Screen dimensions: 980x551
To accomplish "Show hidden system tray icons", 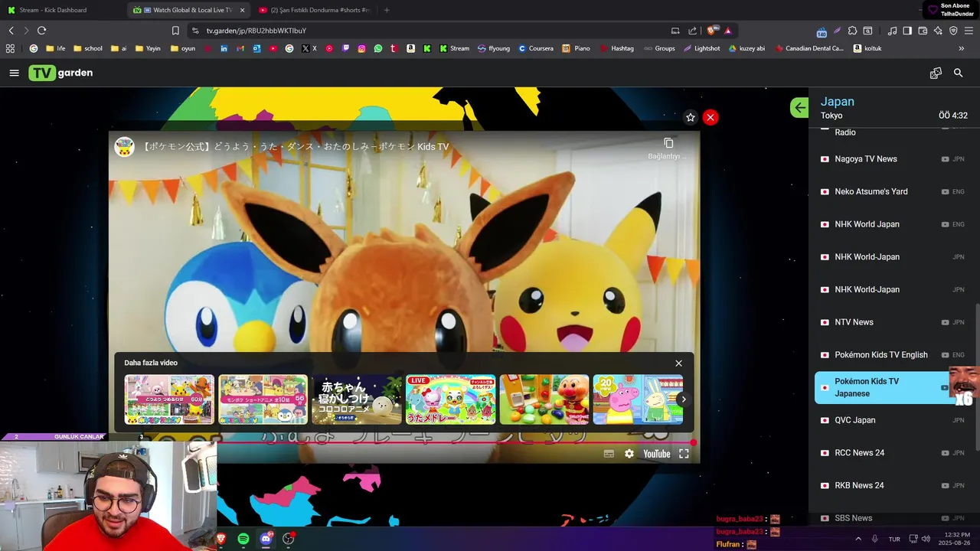I will coord(858,539).
